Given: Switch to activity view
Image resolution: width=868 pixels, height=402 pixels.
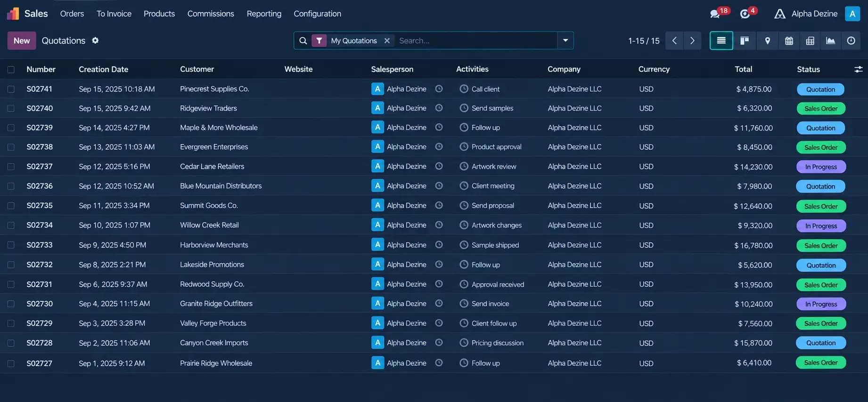Looking at the screenshot, I should click(x=851, y=40).
